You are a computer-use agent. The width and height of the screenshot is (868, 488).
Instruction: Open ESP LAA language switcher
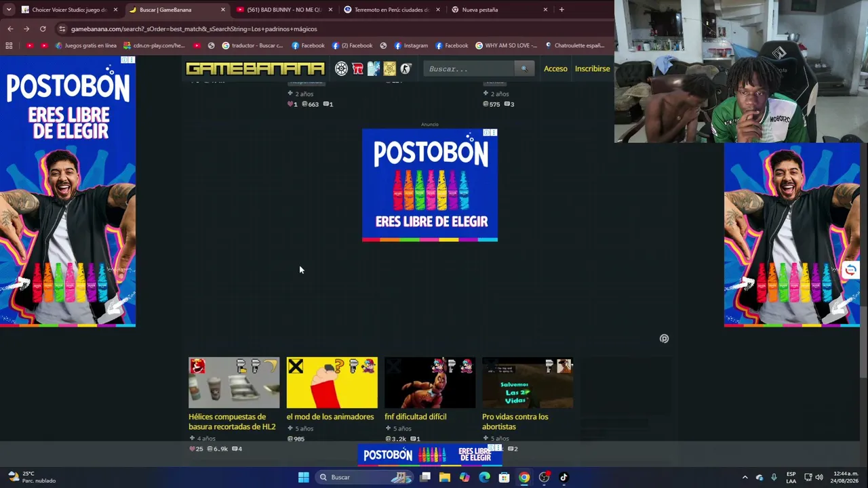pos(791,477)
